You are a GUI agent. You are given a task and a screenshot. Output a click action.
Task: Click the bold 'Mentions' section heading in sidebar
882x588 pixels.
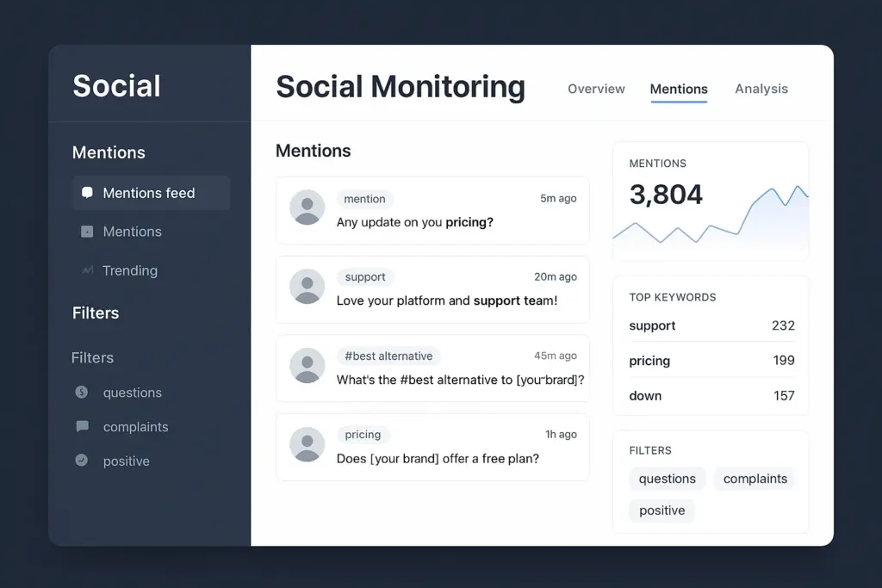pyautogui.click(x=109, y=152)
